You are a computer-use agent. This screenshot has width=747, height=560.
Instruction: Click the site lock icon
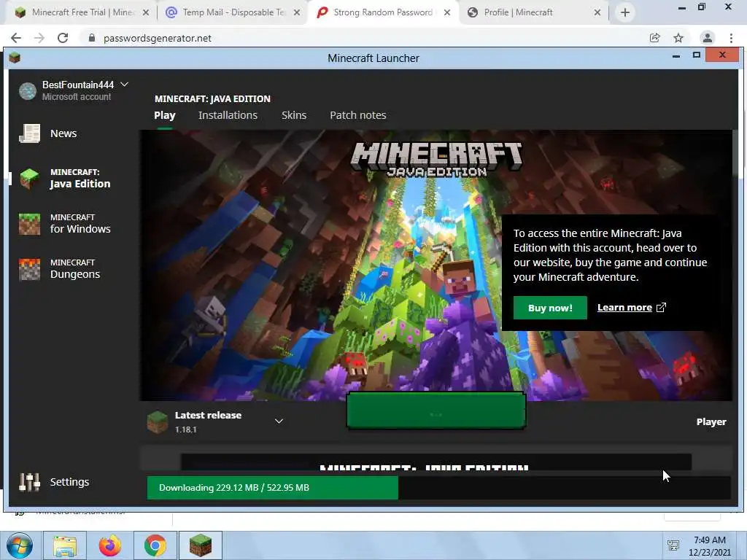coord(92,38)
